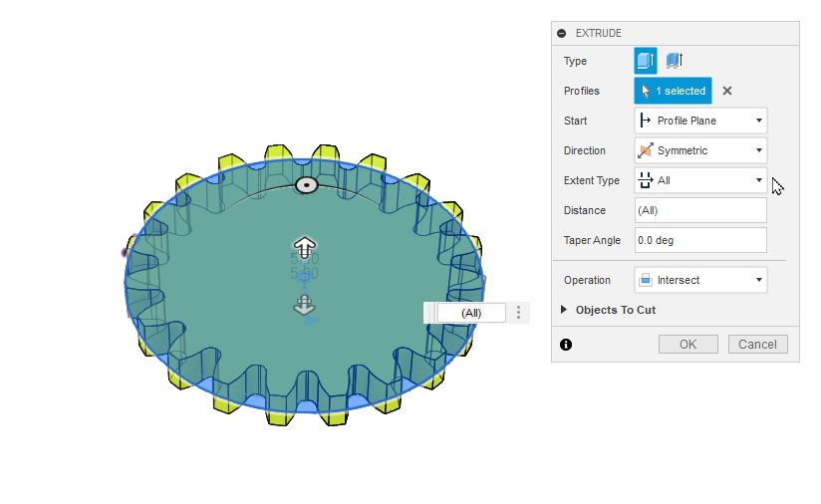Select the Thin Extrude type icon
Screen dimensions: 821x504
pos(675,61)
